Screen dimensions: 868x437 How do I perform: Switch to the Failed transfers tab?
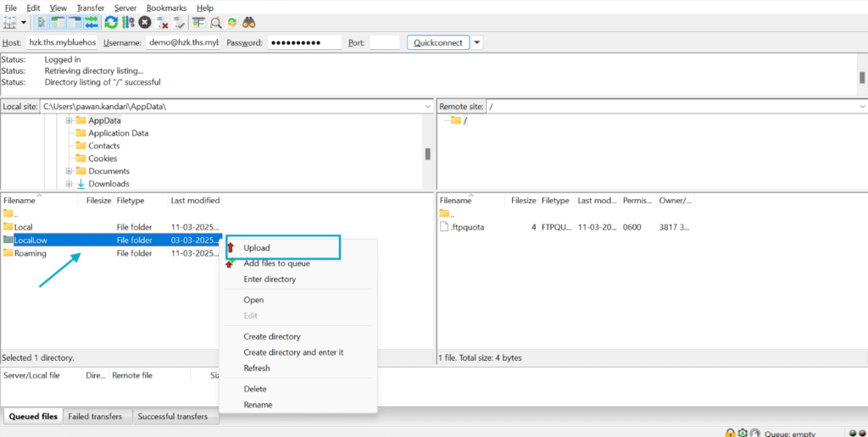coord(95,417)
